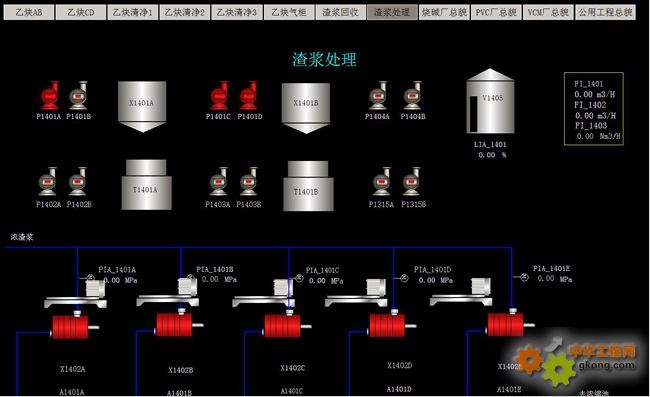Click the V1405 level bar indicator

pos(473,113)
